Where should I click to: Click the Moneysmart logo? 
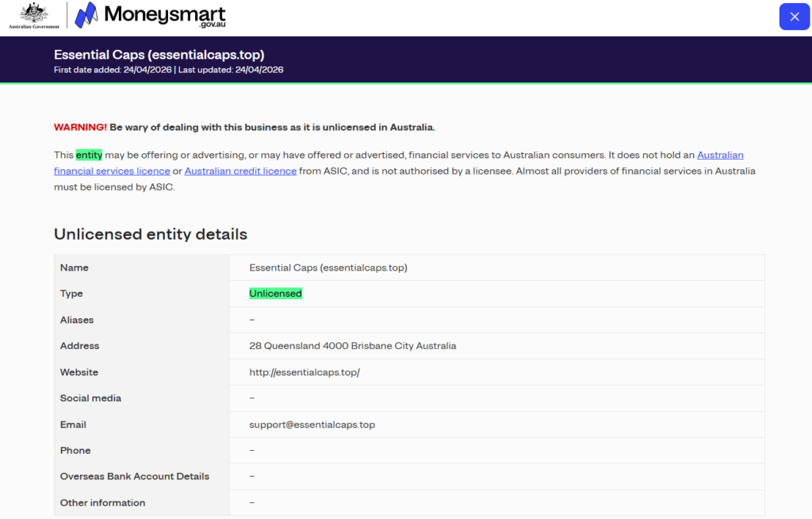click(x=150, y=15)
